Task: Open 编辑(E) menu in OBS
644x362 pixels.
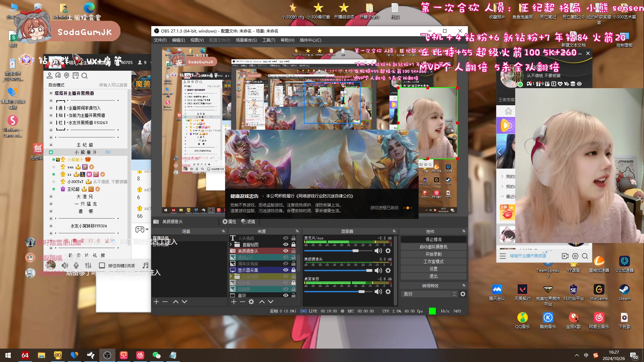Action: pos(178,40)
